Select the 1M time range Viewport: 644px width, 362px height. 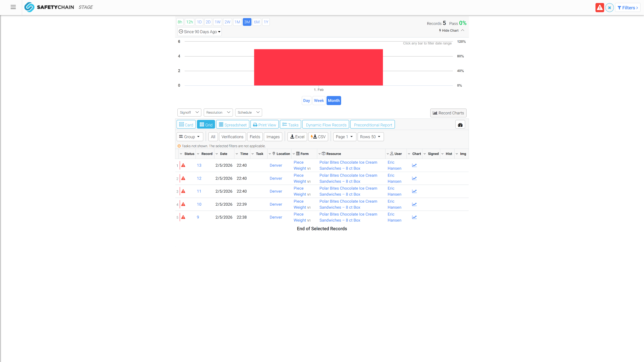(x=237, y=22)
